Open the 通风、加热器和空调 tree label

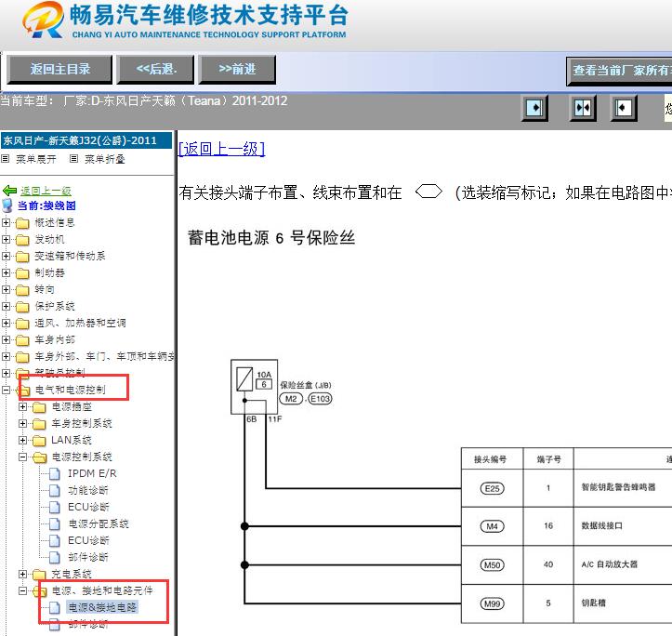80,323
